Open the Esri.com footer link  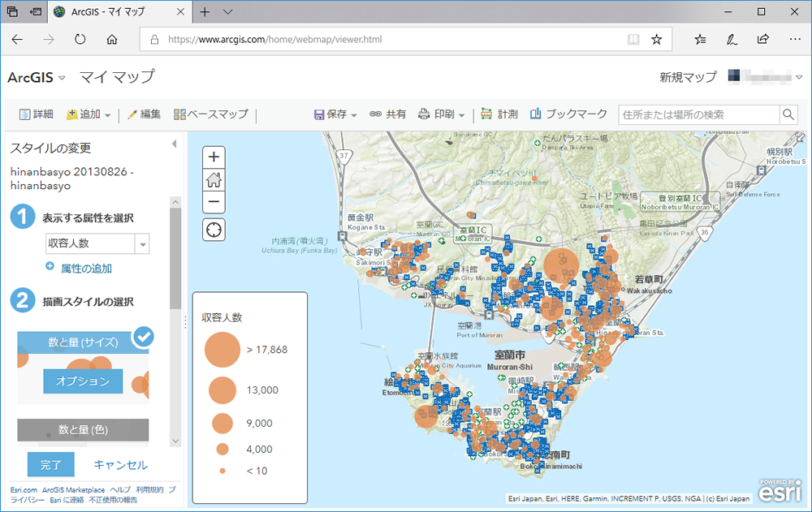(24, 490)
